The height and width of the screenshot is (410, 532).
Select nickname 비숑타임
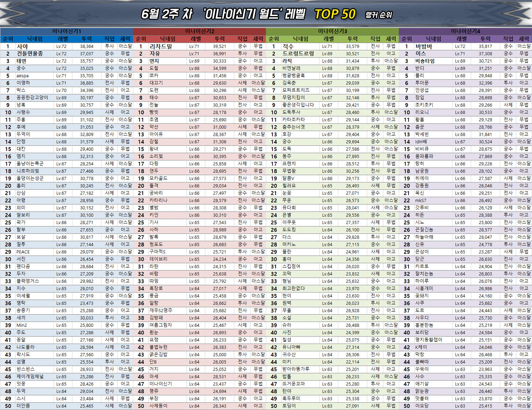[x=425, y=61]
